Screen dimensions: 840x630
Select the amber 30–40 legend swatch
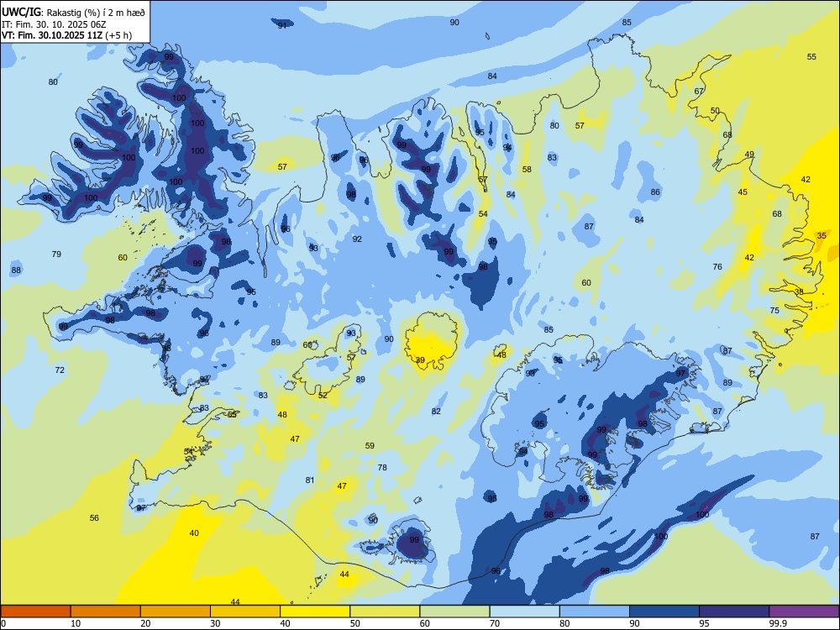pyautogui.click(x=245, y=612)
